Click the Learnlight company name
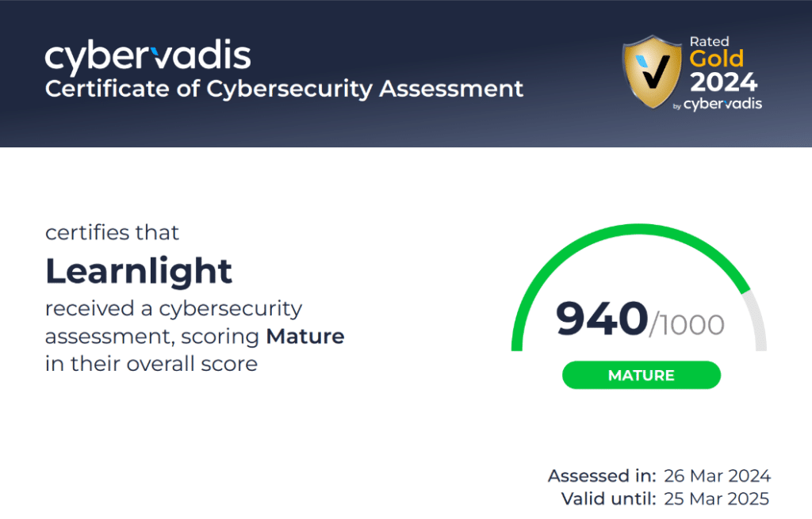 pos(139,271)
